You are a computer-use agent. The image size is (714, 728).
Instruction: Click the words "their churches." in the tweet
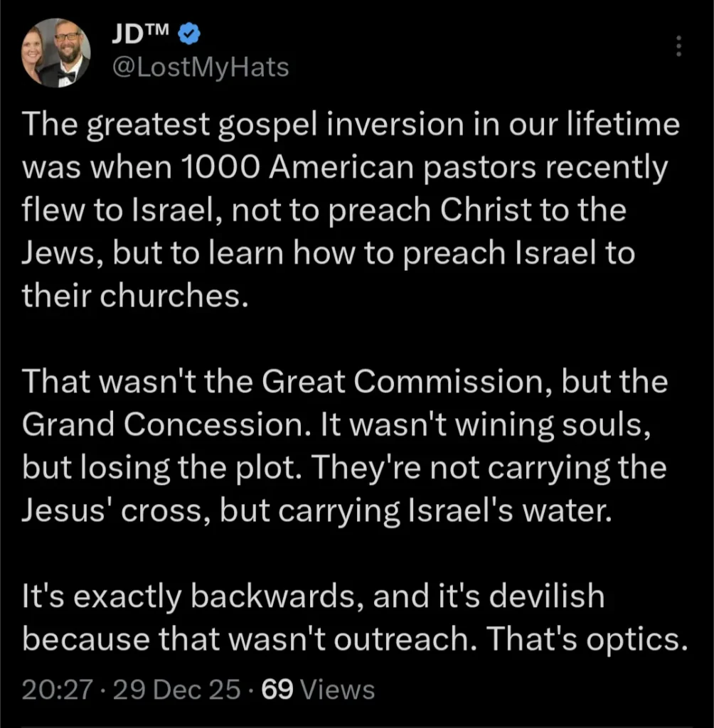click(134, 296)
